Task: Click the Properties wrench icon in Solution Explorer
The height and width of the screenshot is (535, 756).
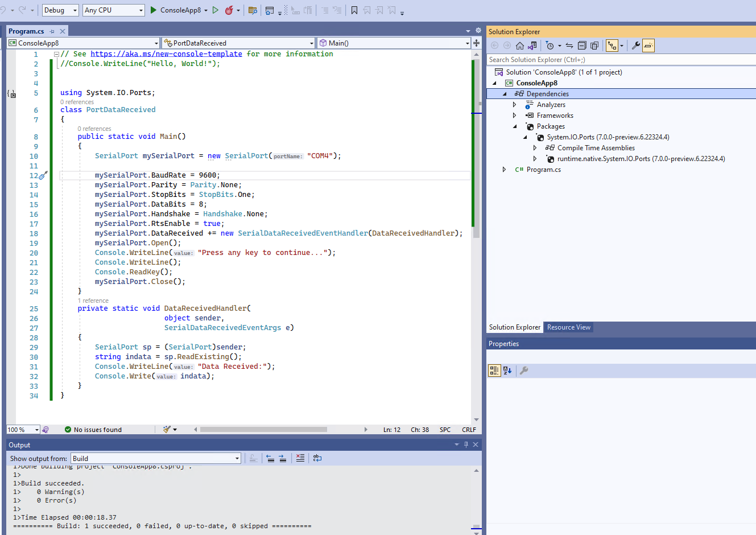Action: (636, 45)
